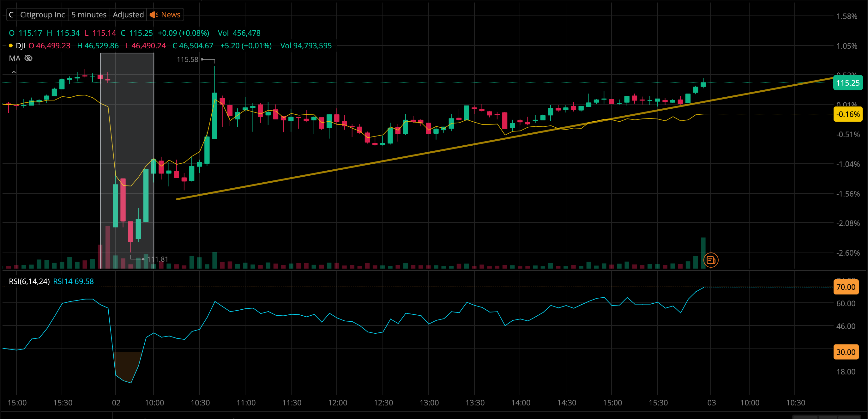
Task: Open the News link
Action: [171, 15]
